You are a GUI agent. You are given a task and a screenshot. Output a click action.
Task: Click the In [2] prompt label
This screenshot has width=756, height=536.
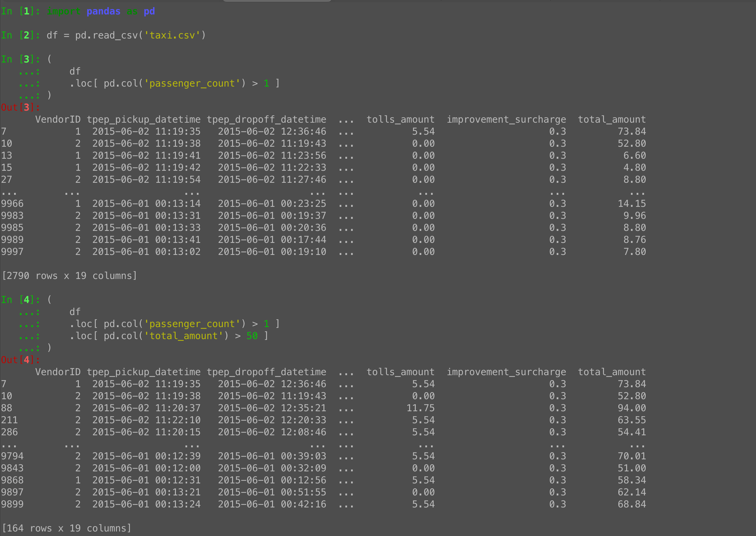tap(20, 35)
